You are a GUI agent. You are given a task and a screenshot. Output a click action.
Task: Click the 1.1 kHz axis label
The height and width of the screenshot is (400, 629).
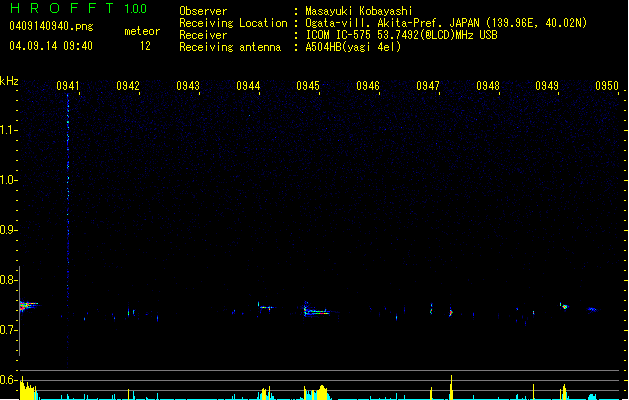[7, 130]
